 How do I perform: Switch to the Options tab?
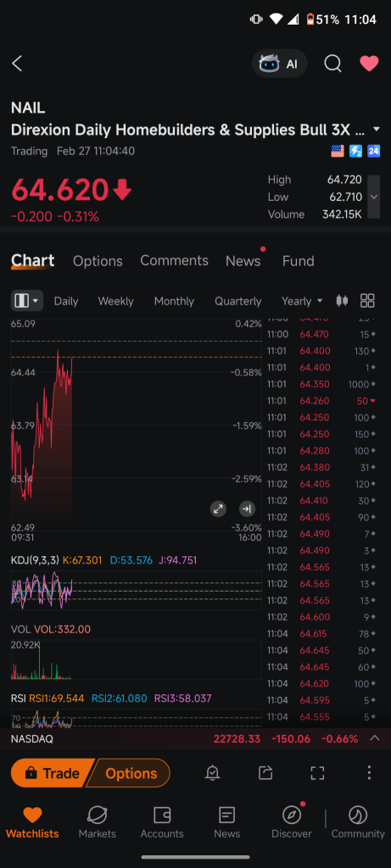(x=98, y=261)
